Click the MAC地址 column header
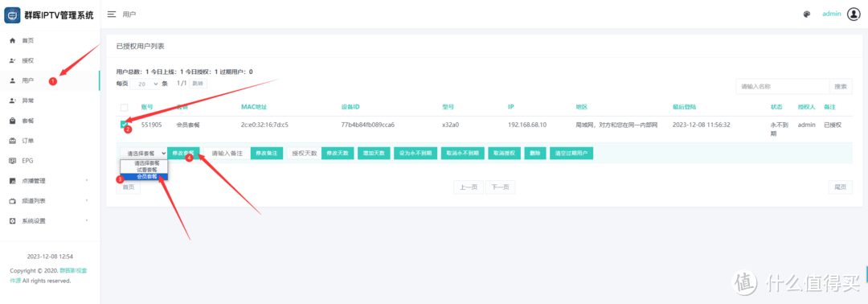The height and width of the screenshot is (304, 868). (254, 106)
